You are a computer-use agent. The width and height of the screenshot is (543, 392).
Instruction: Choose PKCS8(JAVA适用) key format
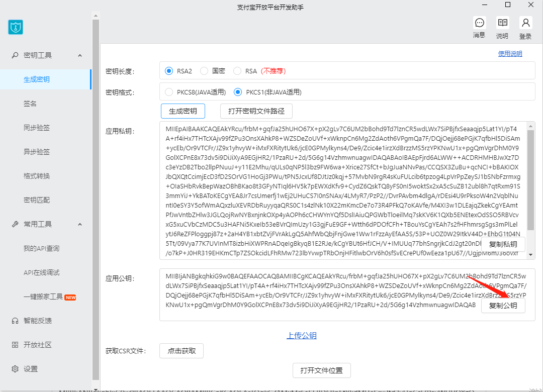(x=168, y=92)
